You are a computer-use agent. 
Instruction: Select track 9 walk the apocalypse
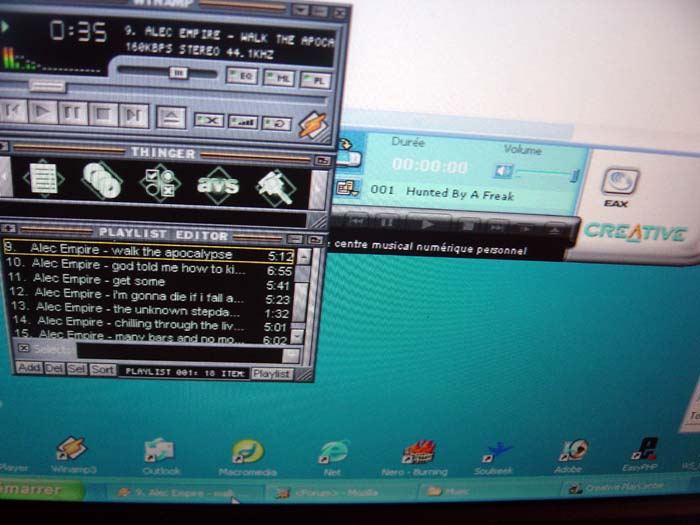coord(149,252)
